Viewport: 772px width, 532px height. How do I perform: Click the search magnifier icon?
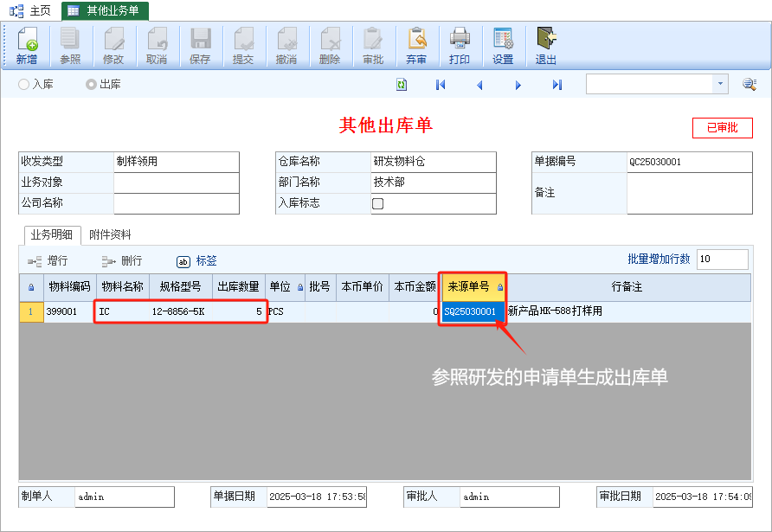(749, 84)
